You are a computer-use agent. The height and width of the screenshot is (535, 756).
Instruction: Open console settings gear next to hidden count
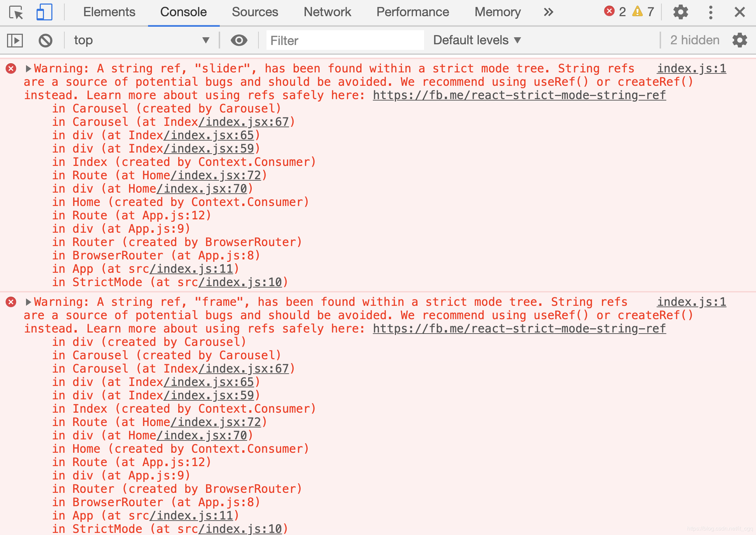740,40
